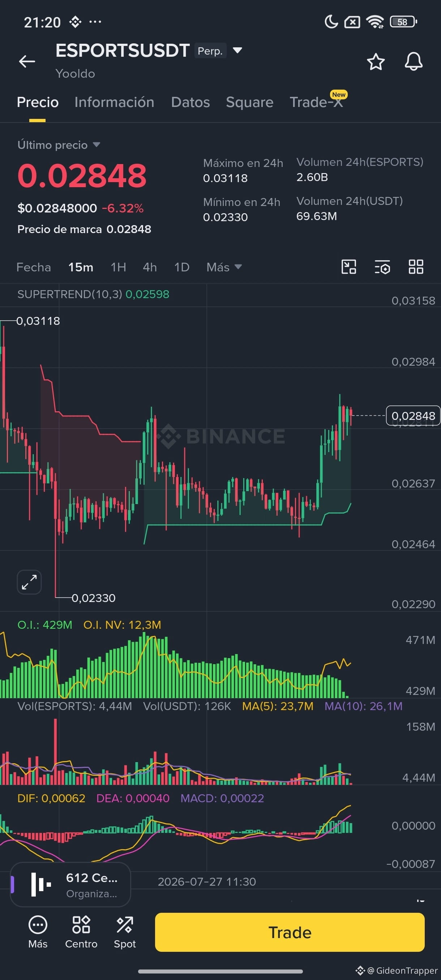
Task: Open the Más menu icon
Action: (x=38, y=932)
